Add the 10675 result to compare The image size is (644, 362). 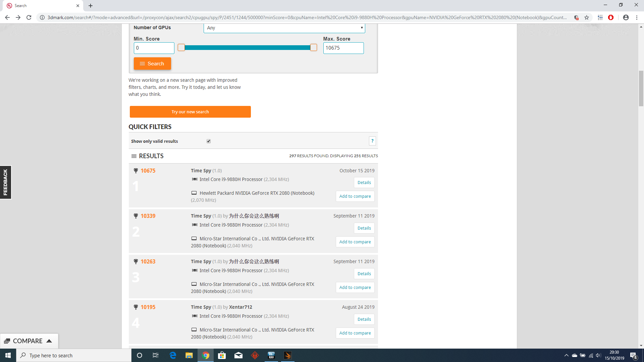click(355, 196)
